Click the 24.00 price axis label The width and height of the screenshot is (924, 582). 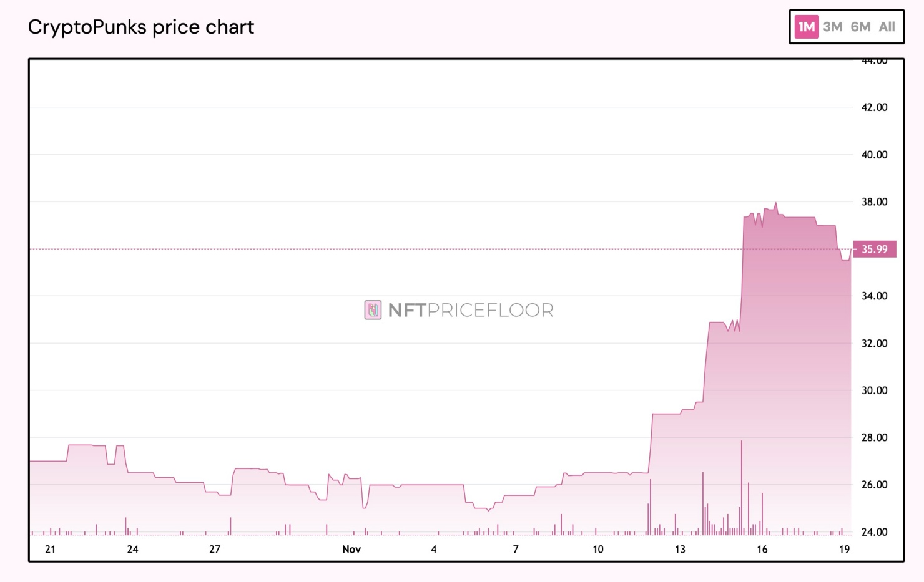[874, 532]
